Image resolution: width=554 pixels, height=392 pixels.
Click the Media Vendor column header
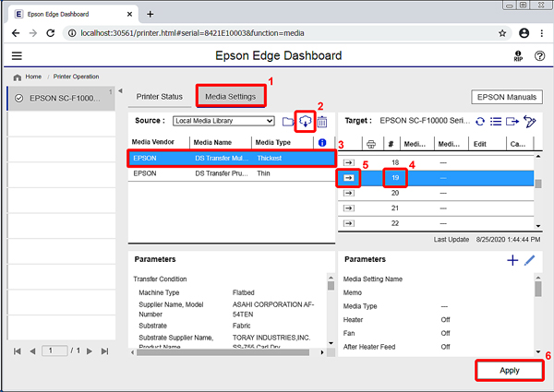pos(153,142)
